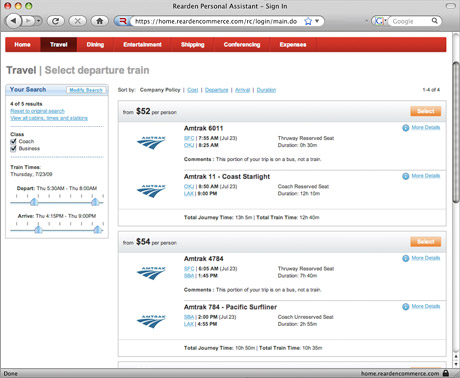Screen dimensions: 460x378
Task: Open the Shipping tab
Action: tap(193, 45)
